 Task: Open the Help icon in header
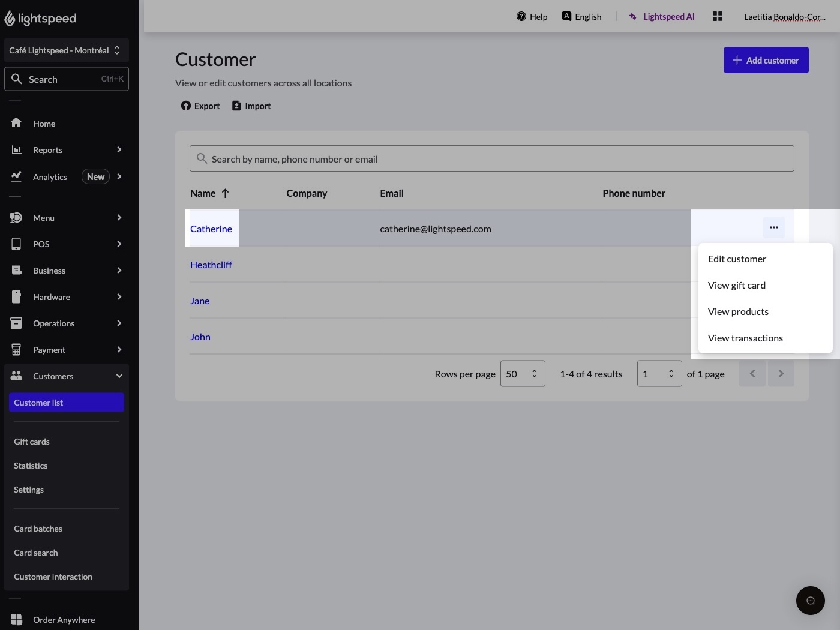521,17
